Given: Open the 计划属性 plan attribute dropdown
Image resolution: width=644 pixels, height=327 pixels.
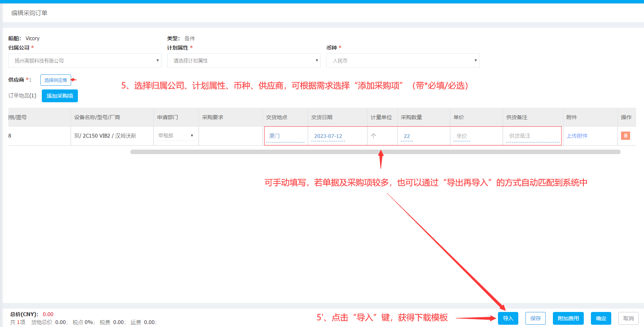Looking at the screenshot, I should (244, 61).
